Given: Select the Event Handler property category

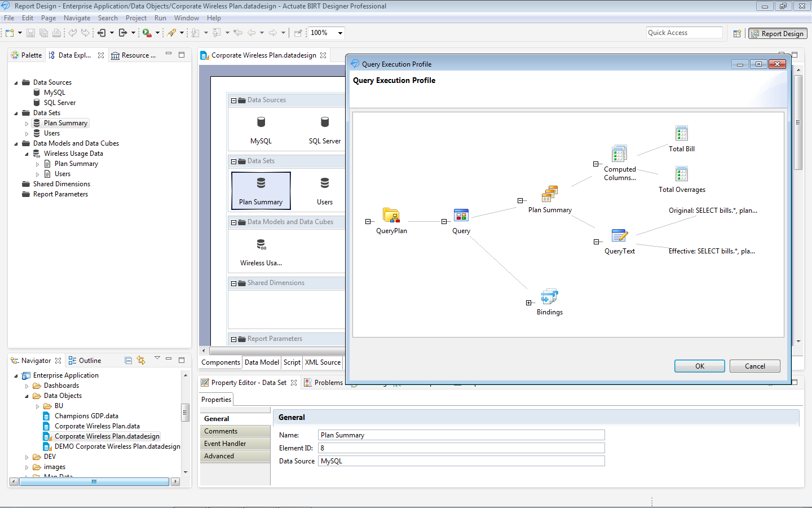Looking at the screenshot, I should (x=235, y=444).
